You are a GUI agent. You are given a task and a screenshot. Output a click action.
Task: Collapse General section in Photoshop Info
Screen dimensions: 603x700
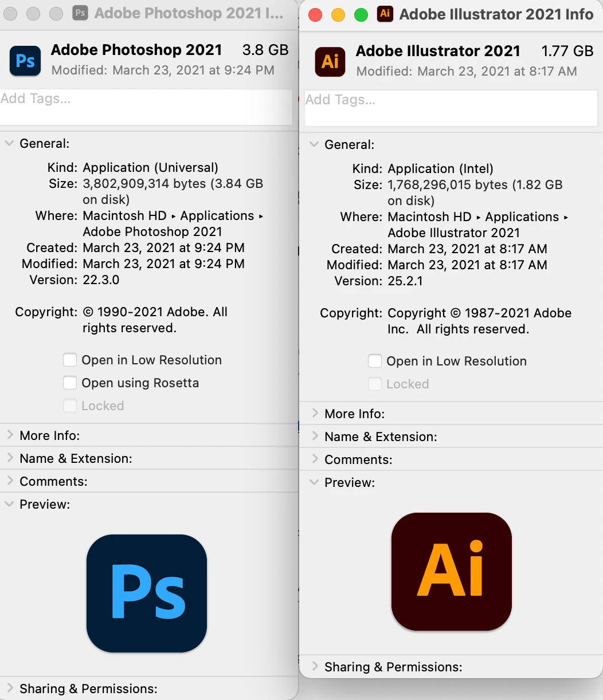click(9, 143)
